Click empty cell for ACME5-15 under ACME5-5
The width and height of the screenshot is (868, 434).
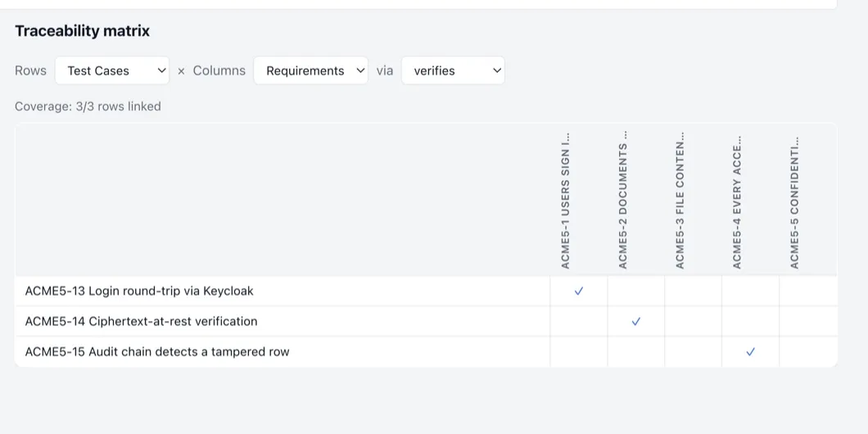click(808, 352)
